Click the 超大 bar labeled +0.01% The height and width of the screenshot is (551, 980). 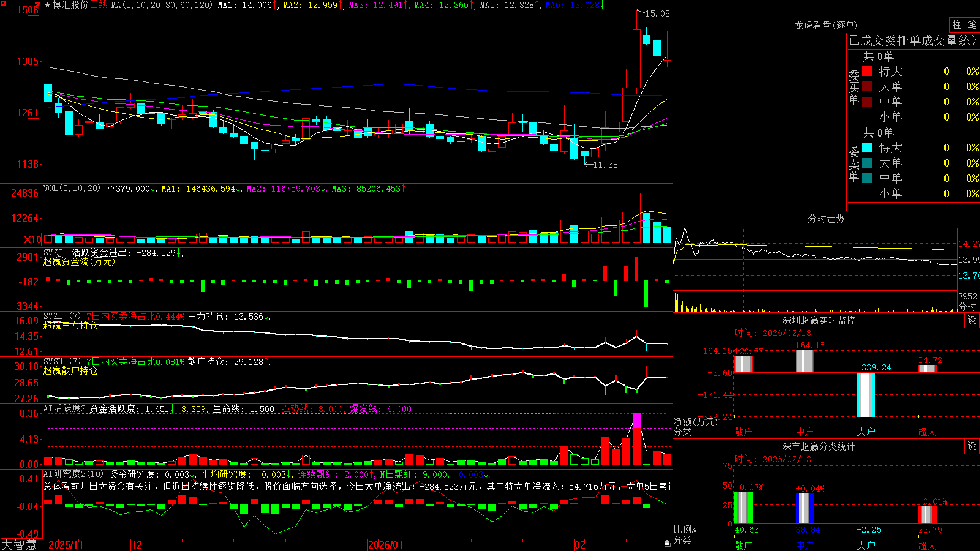coord(927,515)
